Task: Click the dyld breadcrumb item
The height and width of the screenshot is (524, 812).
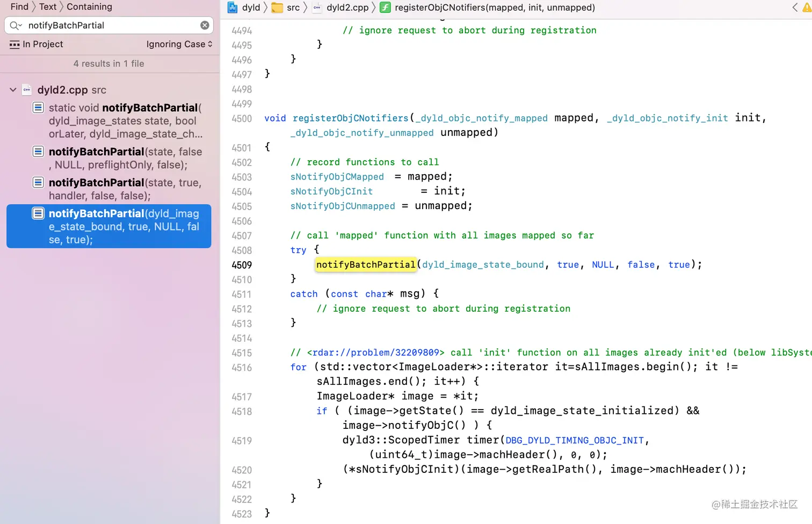Action: click(x=251, y=8)
